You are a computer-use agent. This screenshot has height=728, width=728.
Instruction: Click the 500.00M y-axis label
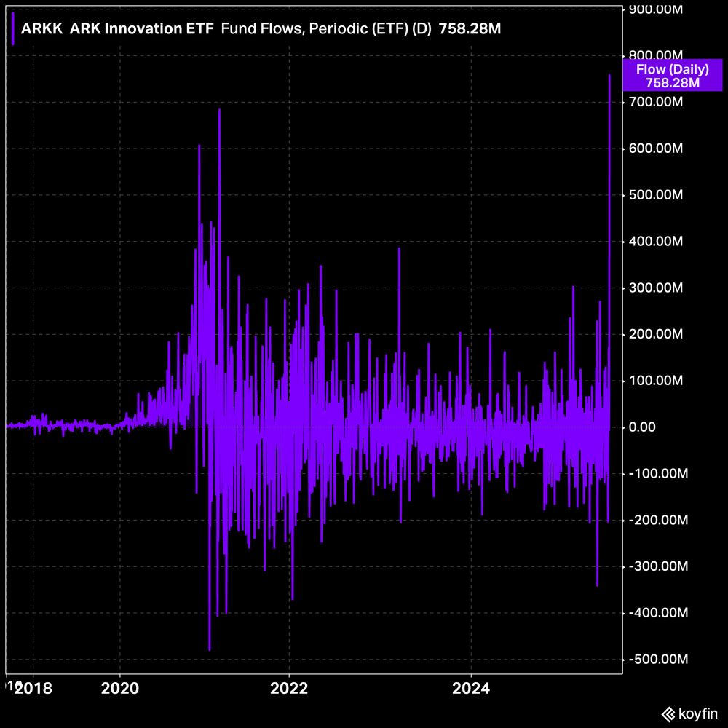pos(656,194)
